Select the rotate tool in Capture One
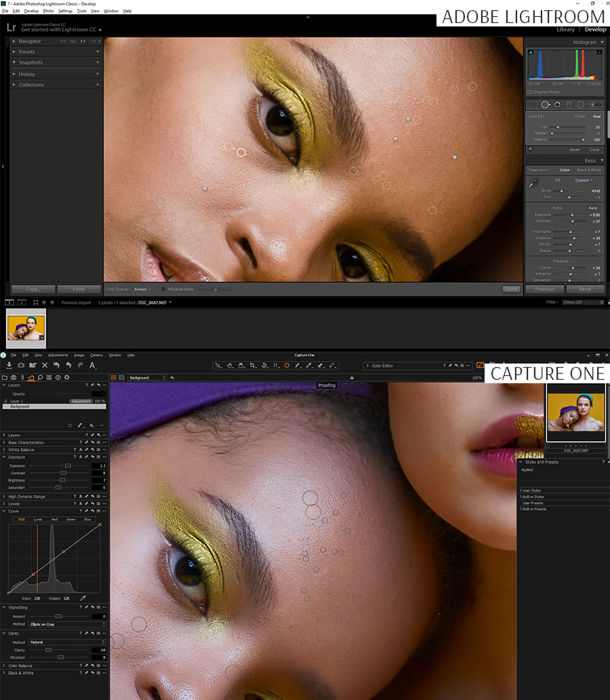The height and width of the screenshot is (700, 610). pos(264,366)
